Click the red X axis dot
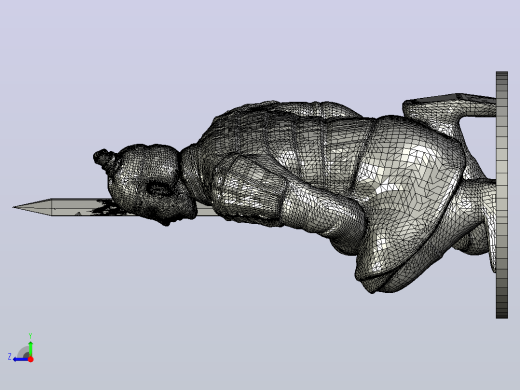520x390 pixels. click(x=31, y=359)
